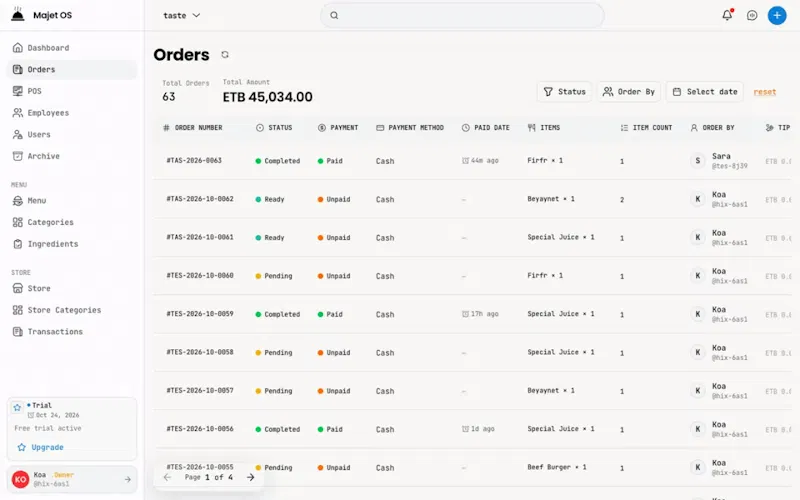This screenshot has height=500, width=800.
Task: Click the Order By column header
Action: (712, 128)
